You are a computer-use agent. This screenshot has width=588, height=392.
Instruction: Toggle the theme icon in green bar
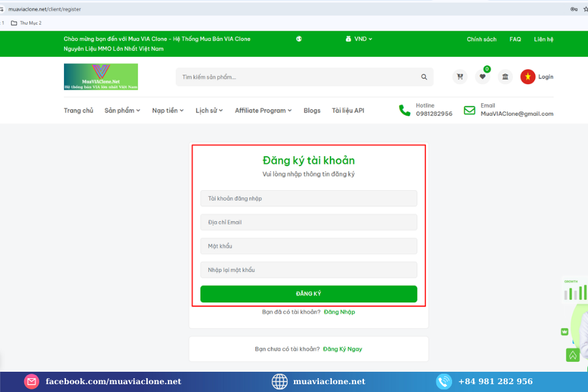(299, 39)
